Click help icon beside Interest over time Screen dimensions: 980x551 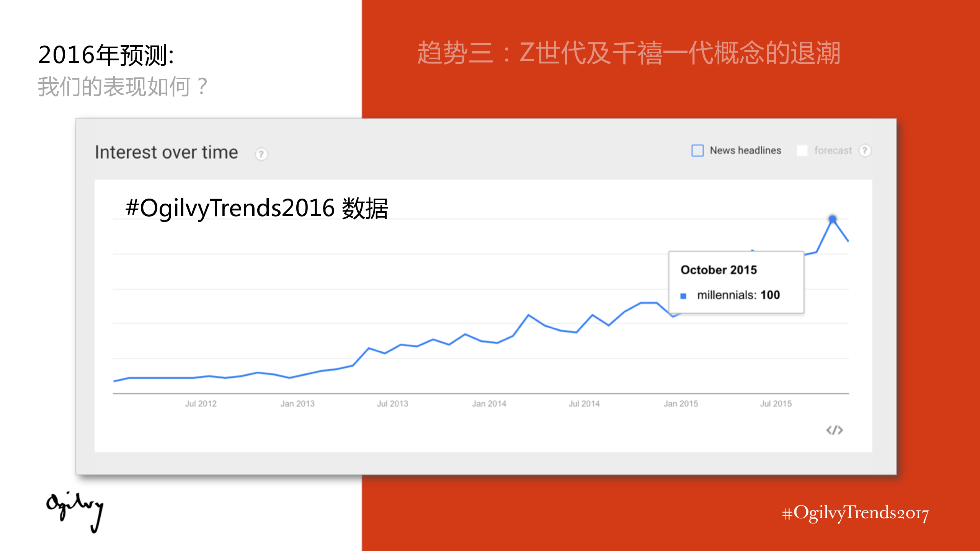coord(261,154)
